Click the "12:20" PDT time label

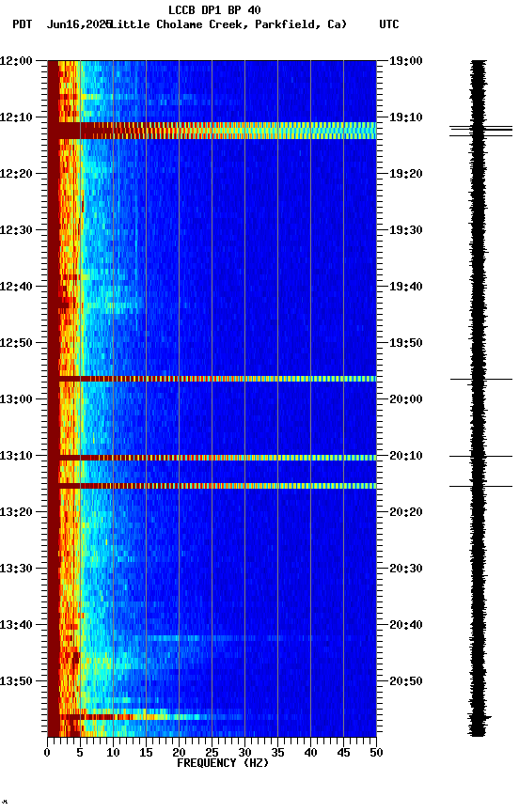click(16, 174)
